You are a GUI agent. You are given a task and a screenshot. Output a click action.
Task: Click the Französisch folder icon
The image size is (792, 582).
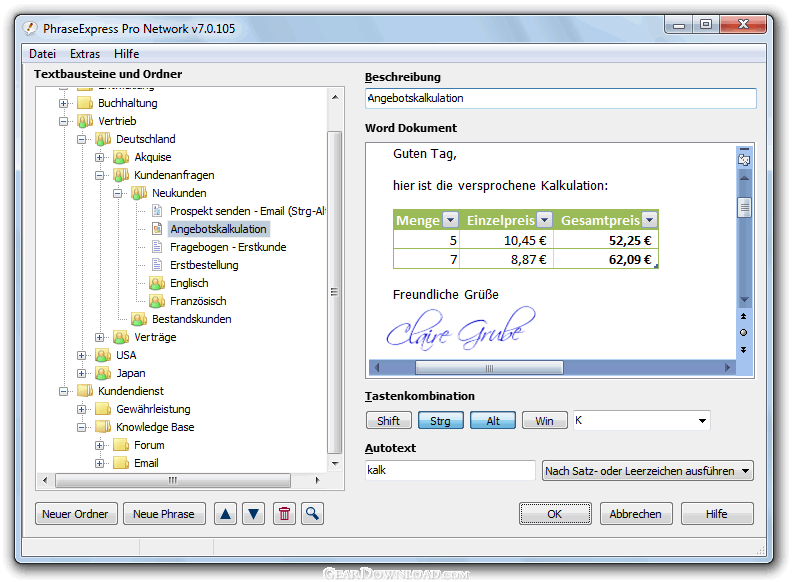(x=157, y=301)
